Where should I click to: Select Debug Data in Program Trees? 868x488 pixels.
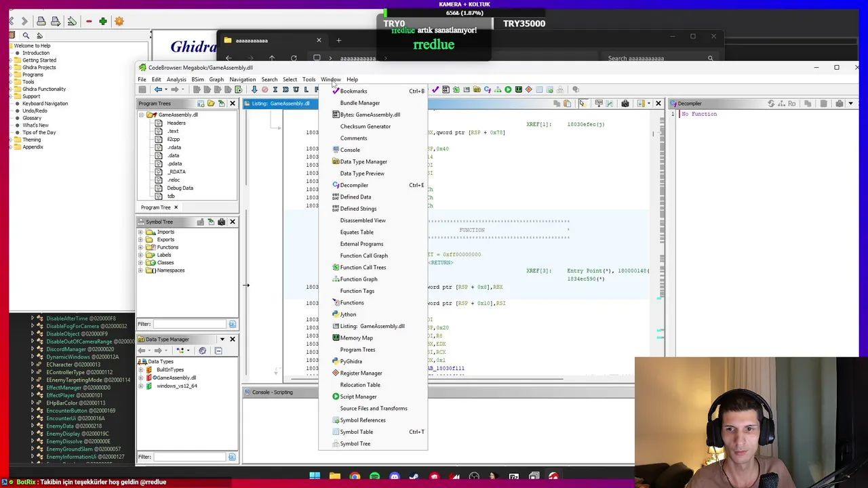180,188
